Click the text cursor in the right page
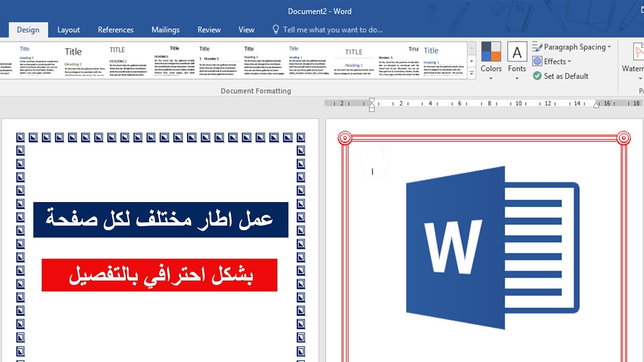The image size is (644, 362). click(x=372, y=171)
